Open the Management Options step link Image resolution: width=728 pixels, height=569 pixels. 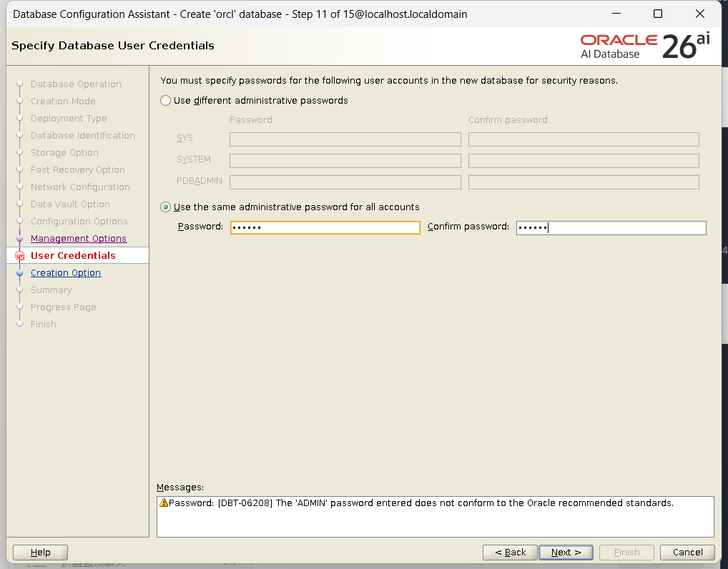(79, 239)
